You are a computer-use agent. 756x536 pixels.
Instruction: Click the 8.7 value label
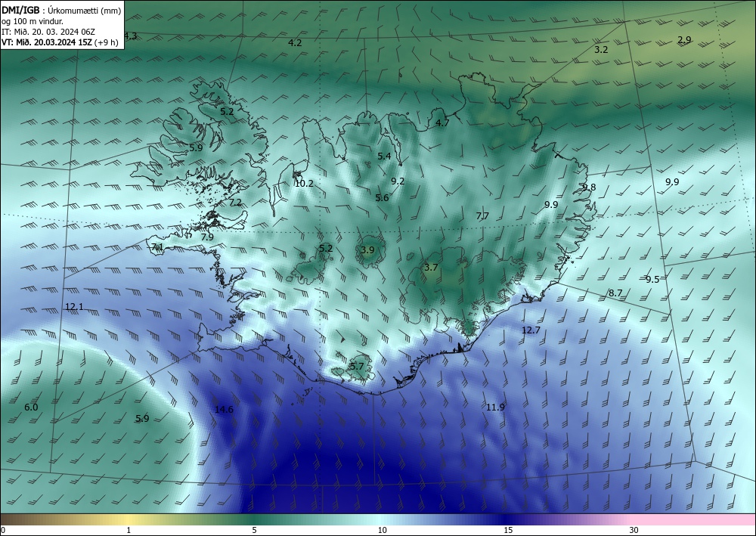coord(615,293)
